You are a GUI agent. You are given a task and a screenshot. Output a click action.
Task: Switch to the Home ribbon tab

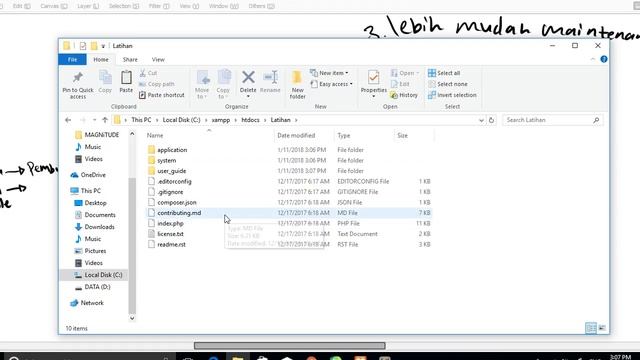[x=101, y=60]
